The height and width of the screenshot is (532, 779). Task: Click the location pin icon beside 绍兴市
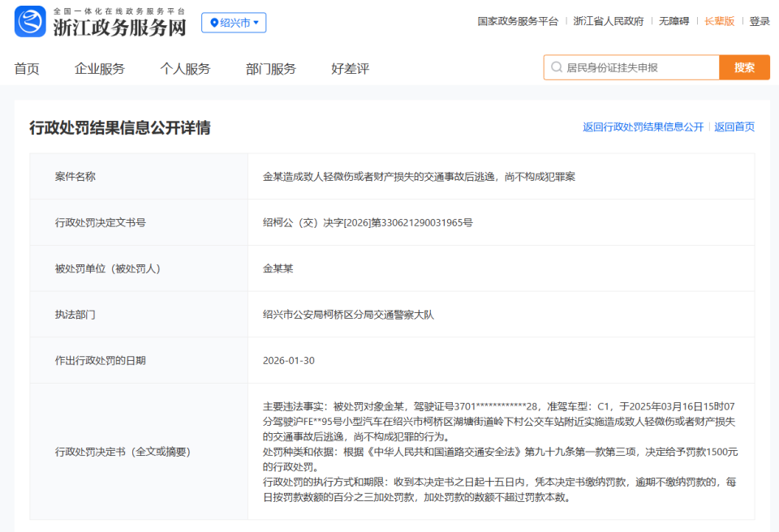pyautogui.click(x=216, y=23)
